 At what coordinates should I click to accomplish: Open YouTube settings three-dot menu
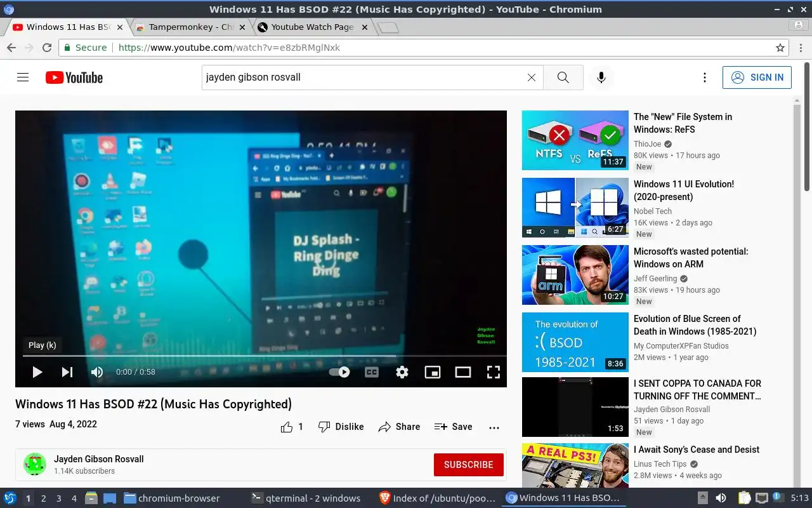click(x=704, y=77)
